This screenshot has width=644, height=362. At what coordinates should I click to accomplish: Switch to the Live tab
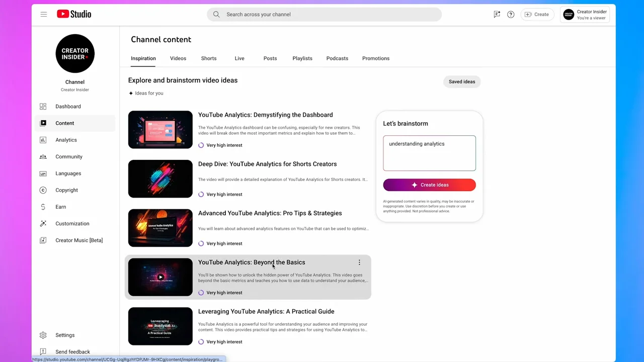(x=239, y=58)
